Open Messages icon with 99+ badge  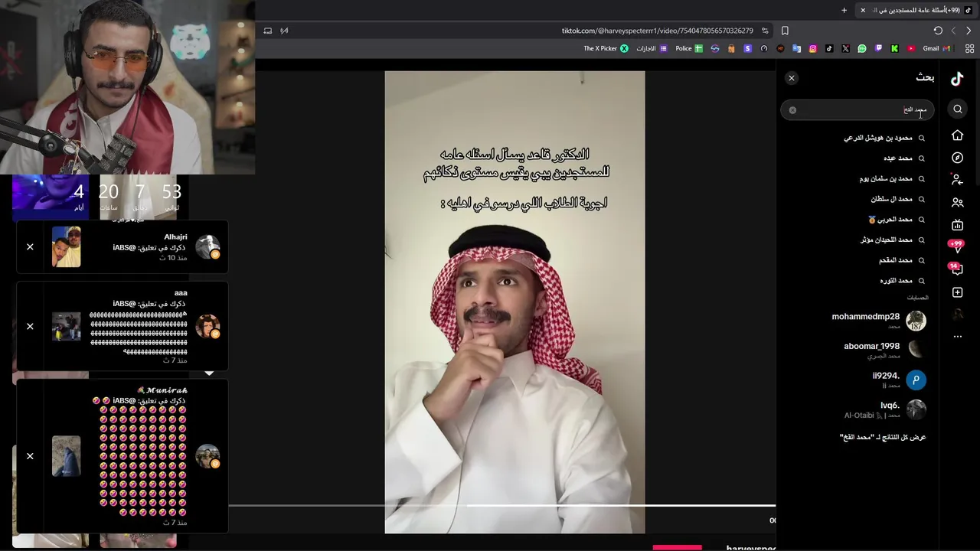pyautogui.click(x=956, y=246)
